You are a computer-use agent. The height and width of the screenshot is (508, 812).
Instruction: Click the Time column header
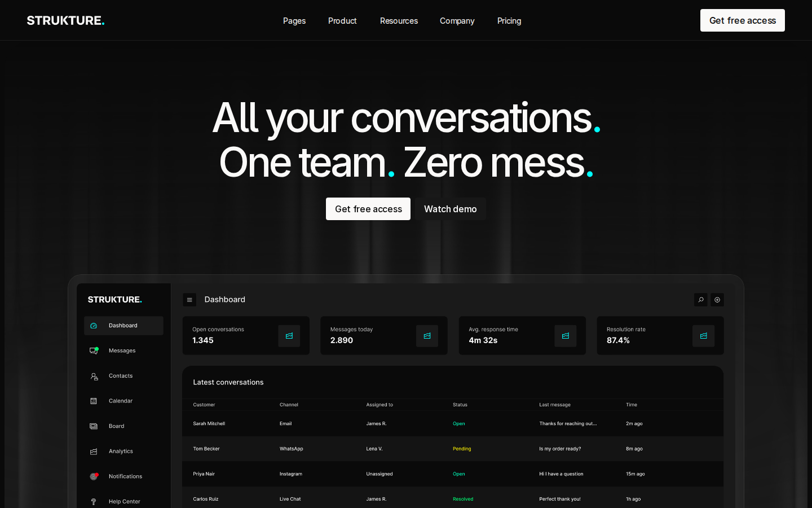tap(632, 405)
